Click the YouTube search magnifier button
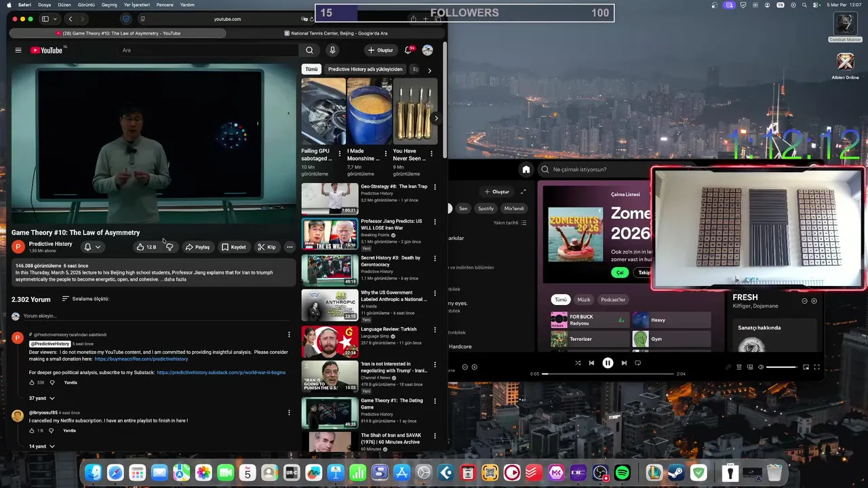868x488 pixels. pos(309,50)
